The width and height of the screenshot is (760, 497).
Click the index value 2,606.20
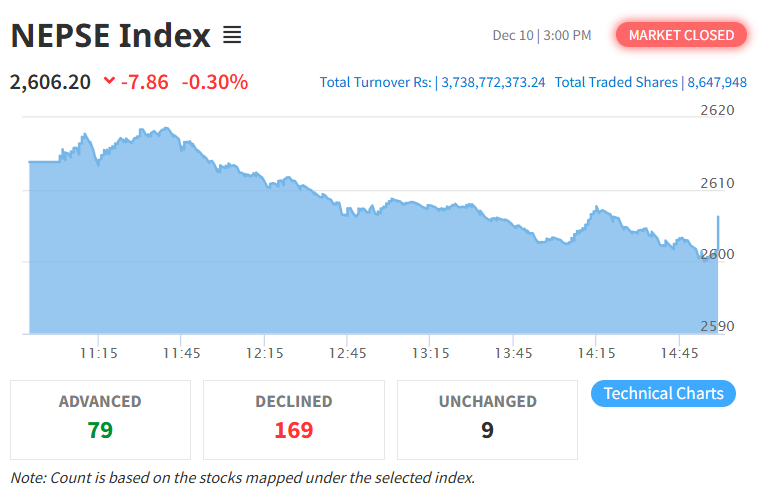(50, 82)
